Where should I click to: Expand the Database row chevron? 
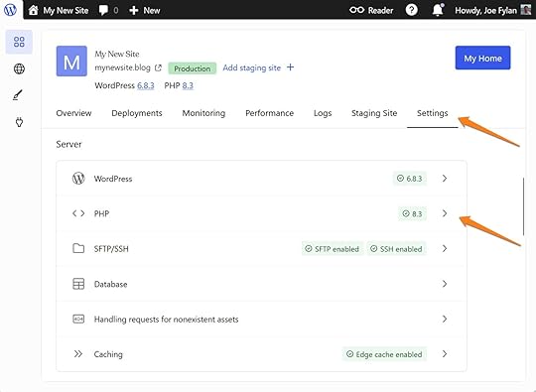[445, 284]
